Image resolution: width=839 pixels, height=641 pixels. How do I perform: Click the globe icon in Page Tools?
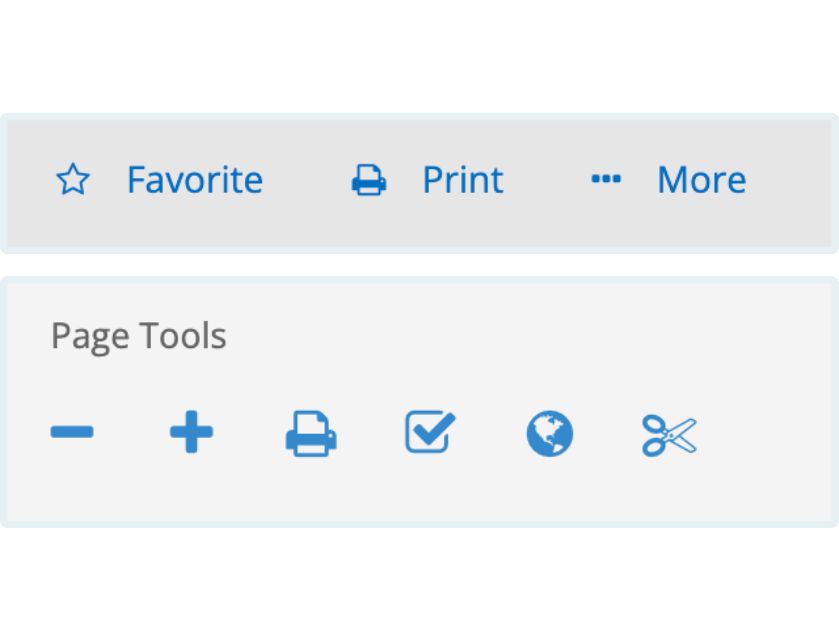click(549, 434)
